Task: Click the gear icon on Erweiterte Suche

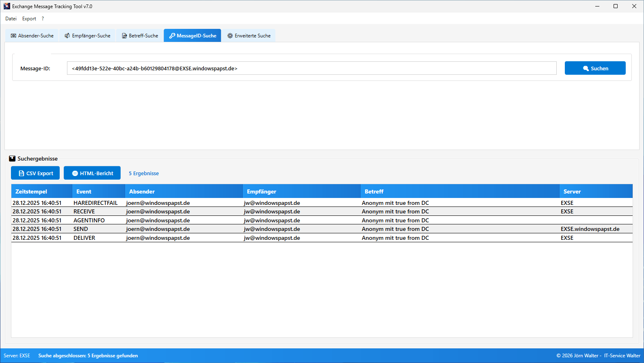Action: [230, 36]
